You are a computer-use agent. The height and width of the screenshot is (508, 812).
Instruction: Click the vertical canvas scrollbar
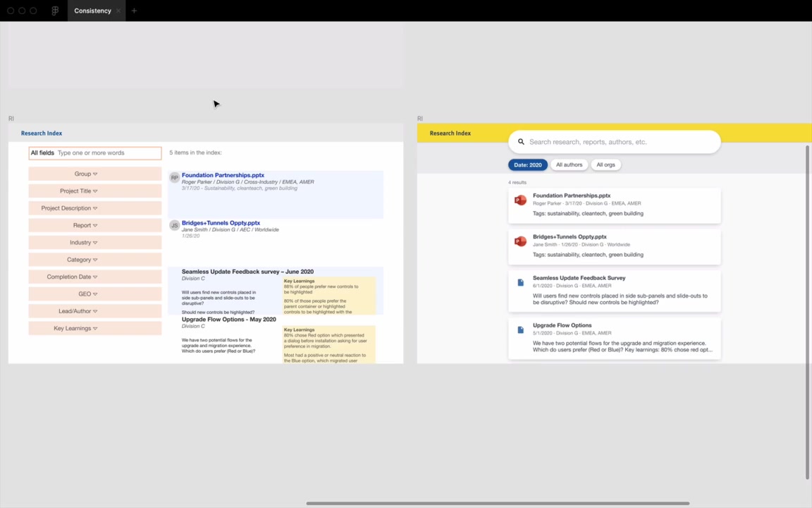pos(807,312)
